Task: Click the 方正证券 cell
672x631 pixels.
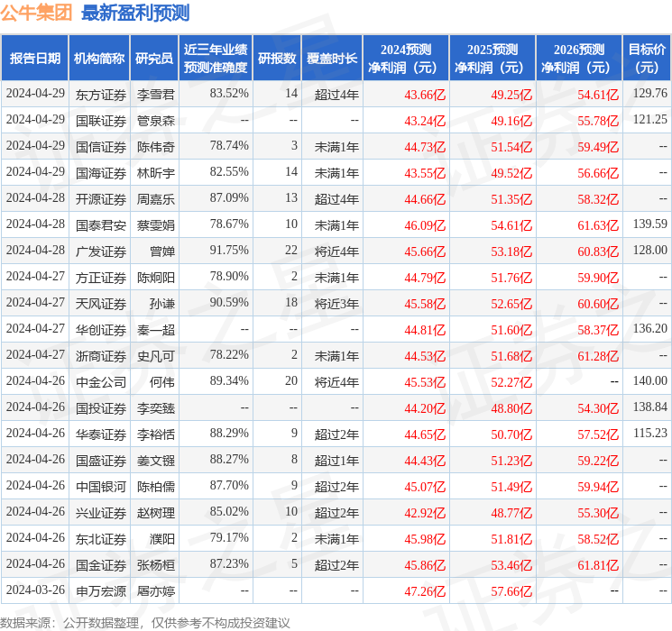Action: 101,277
